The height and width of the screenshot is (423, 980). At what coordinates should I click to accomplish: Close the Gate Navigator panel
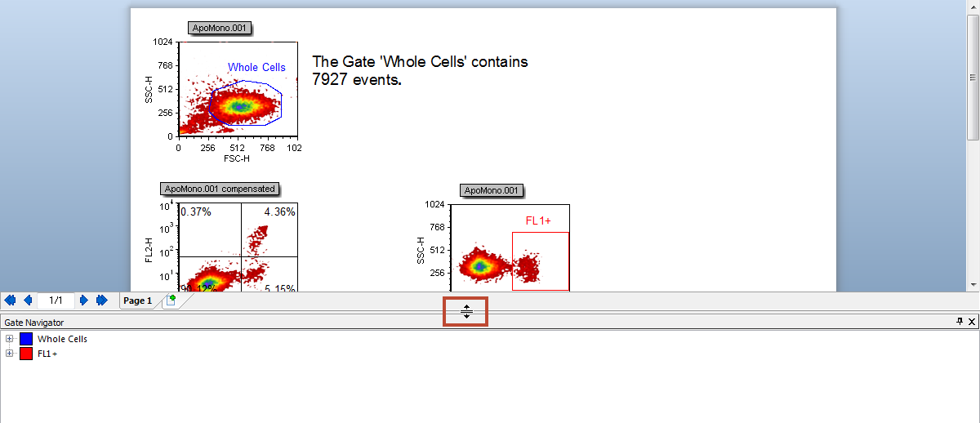click(972, 322)
